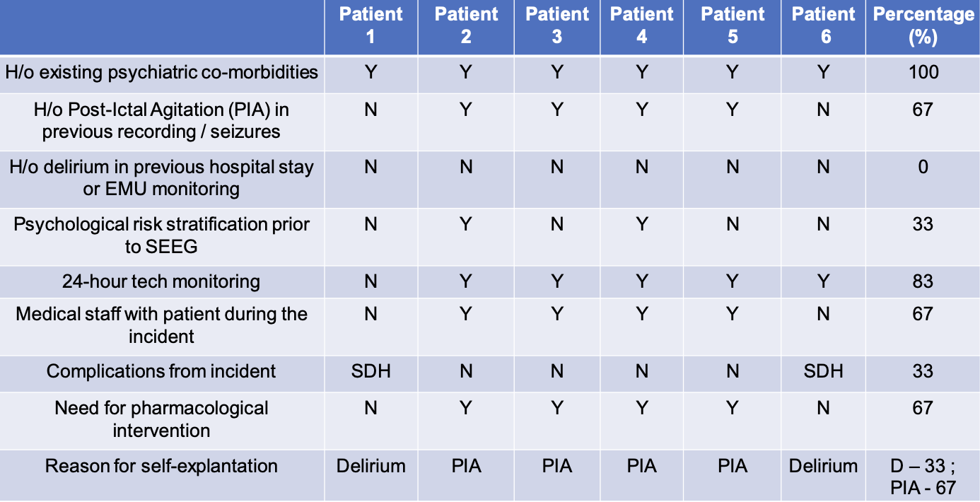
Task: Click the 'H/o delirium in previous hospital stay' label
Action: tap(161, 177)
